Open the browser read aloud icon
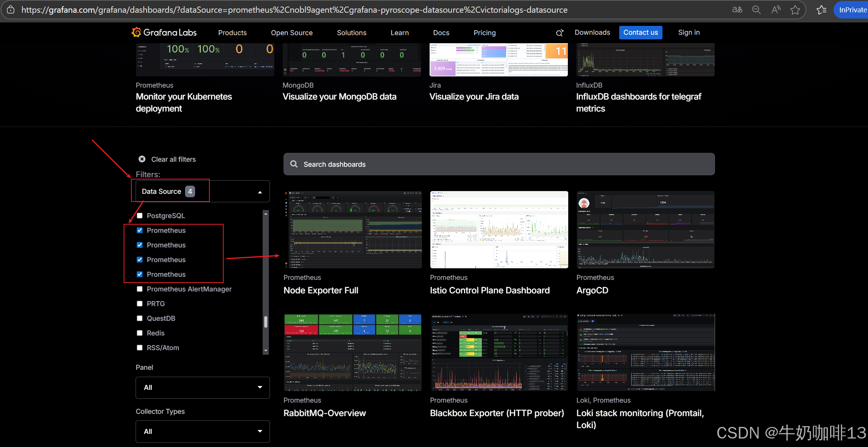This screenshot has width=868, height=447. point(776,10)
